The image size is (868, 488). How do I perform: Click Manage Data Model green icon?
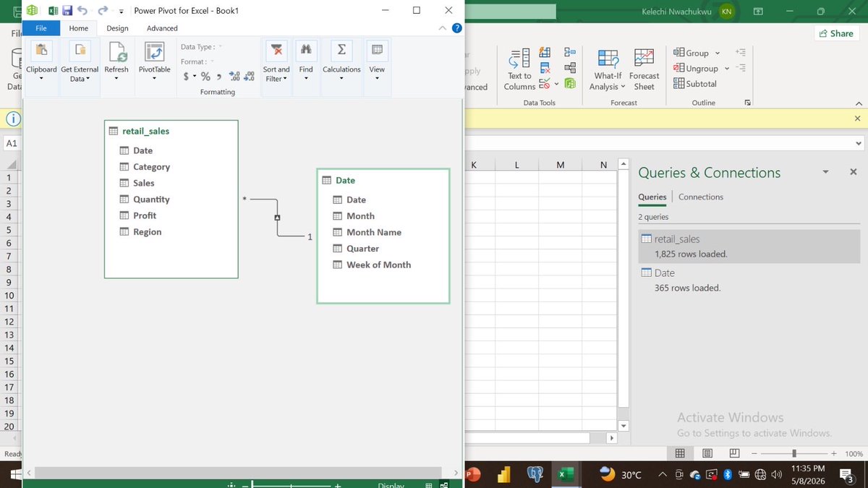point(570,84)
